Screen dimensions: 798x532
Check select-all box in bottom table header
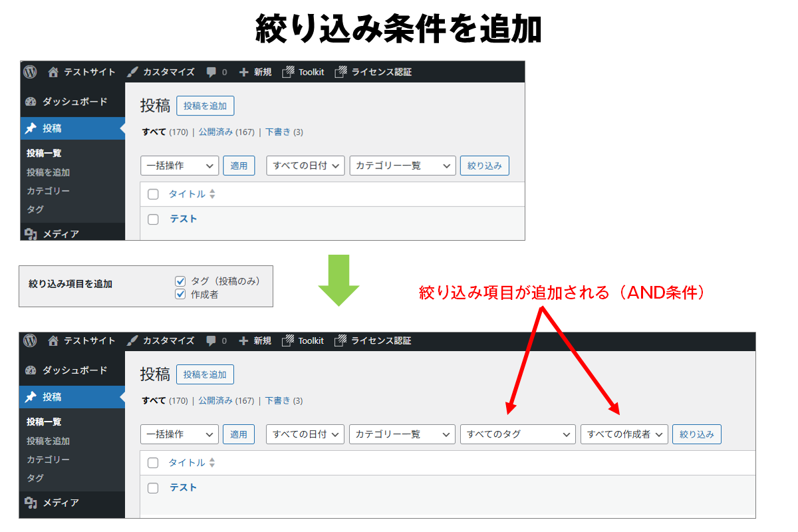pyautogui.click(x=153, y=463)
